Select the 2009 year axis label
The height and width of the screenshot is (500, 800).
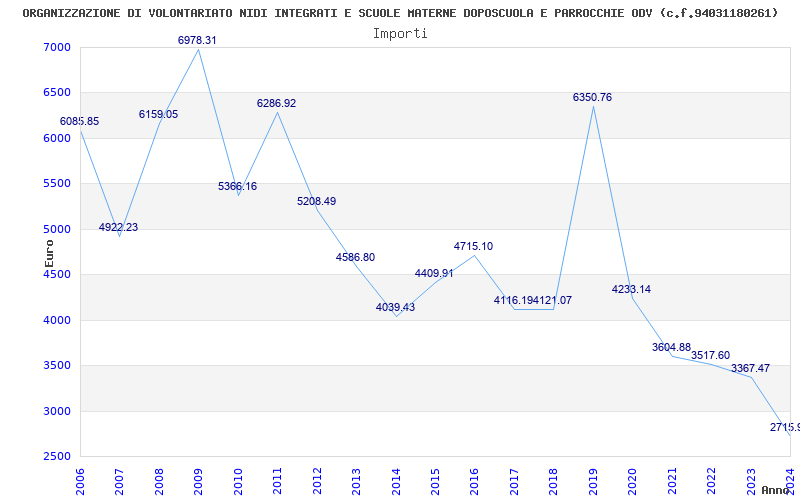click(x=198, y=481)
